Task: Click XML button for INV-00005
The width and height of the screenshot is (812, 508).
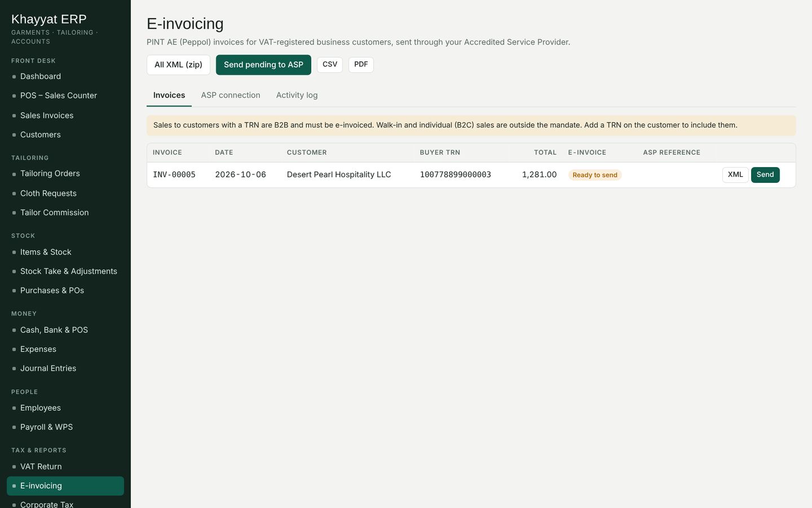Action: coord(735,175)
